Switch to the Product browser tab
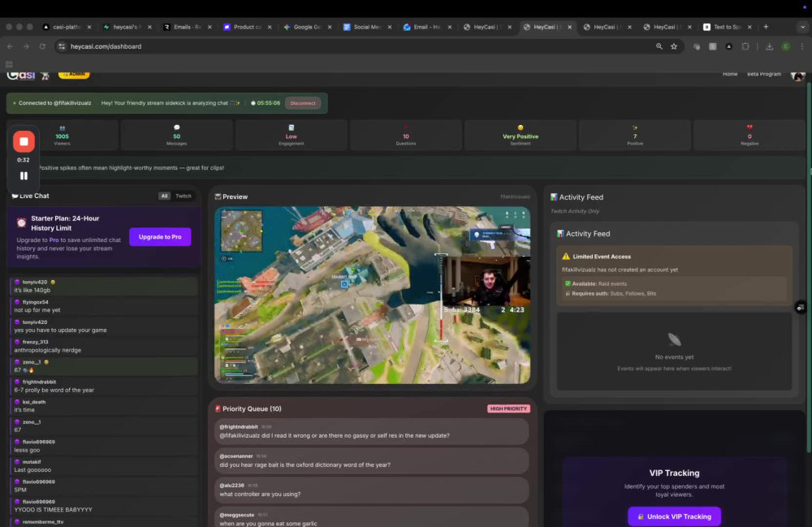Screen dimensions: 812x527 (247, 27)
